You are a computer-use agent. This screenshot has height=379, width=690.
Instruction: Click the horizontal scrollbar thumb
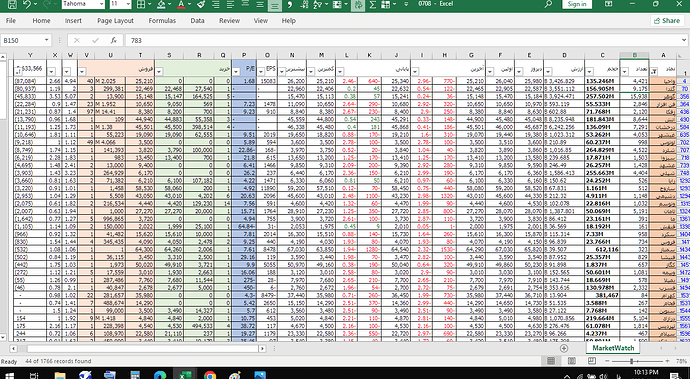[142, 348]
